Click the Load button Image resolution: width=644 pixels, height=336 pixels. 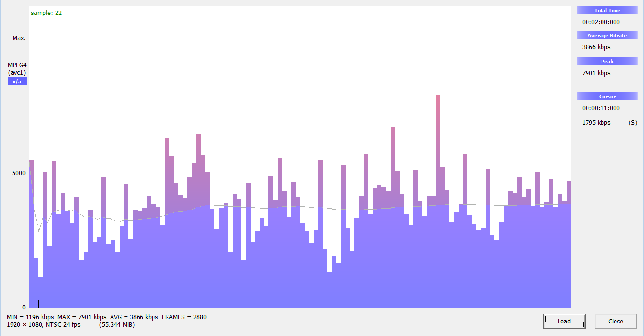tap(564, 321)
